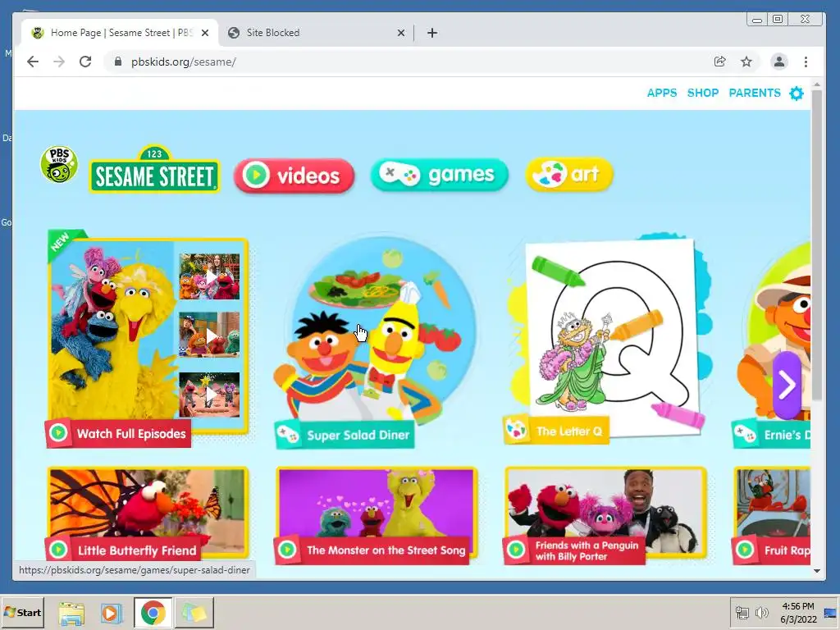This screenshot has height=630, width=840.
Task: Open the games section button
Action: (x=440, y=174)
